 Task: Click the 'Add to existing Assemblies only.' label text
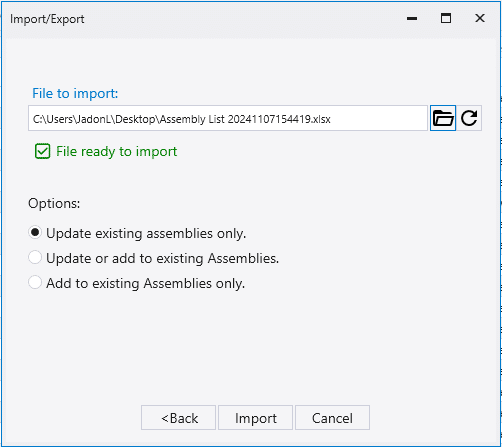click(x=145, y=283)
